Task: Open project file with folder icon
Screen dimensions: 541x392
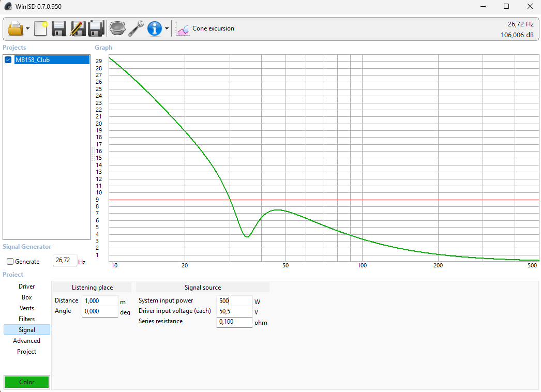Action: 16,28
